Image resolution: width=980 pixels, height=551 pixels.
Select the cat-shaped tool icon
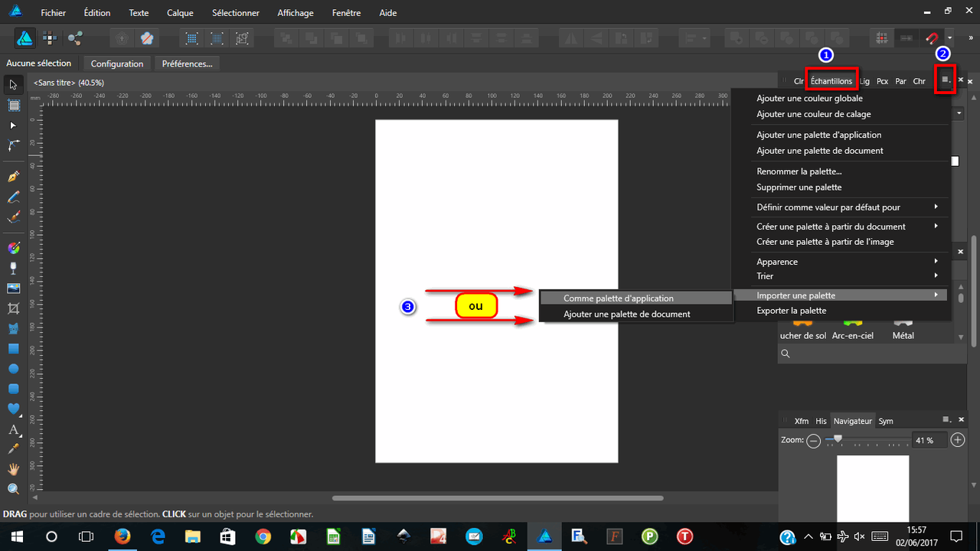point(13,329)
